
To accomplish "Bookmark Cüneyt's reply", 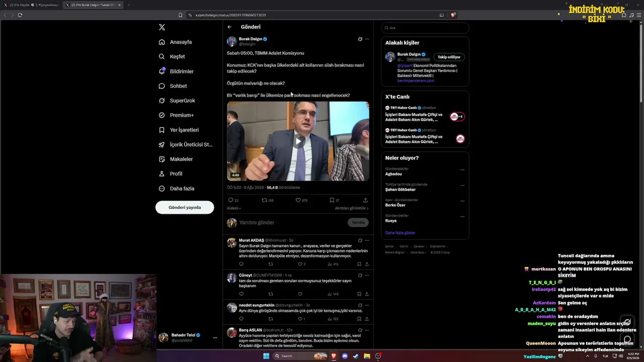I will coord(359,294).
